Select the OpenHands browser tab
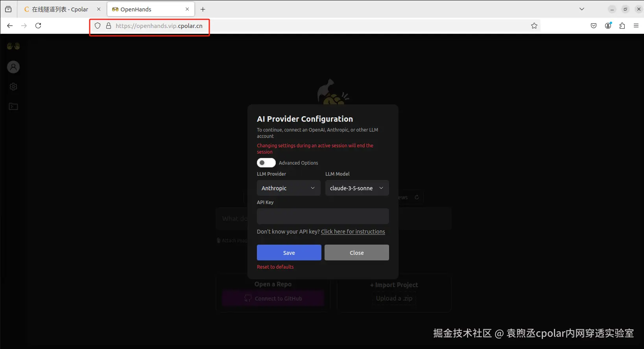This screenshot has width=644, height=349. (151, 9)
